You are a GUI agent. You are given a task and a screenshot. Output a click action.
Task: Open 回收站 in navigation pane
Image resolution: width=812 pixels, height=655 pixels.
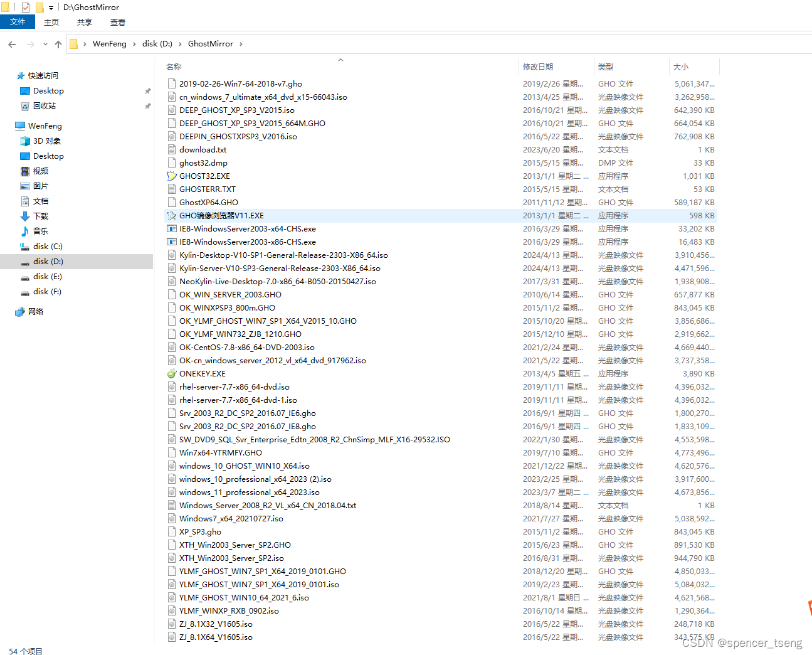(x=45, y=106)
